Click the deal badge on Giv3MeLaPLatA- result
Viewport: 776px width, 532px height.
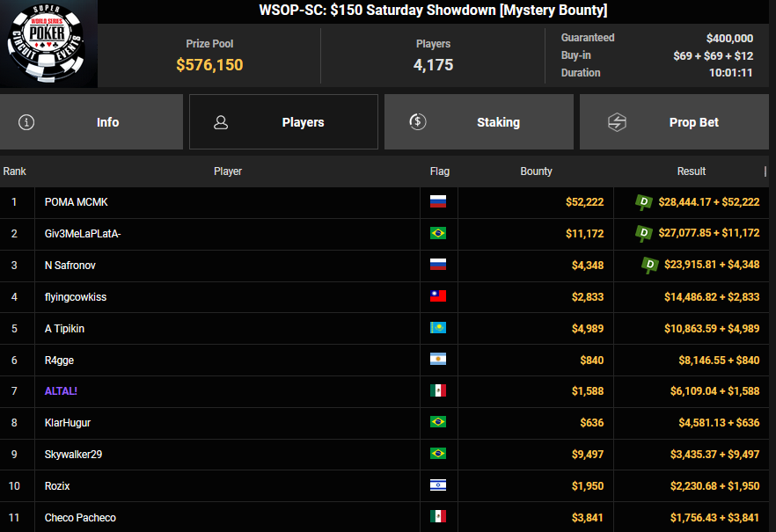coord(644,234)
